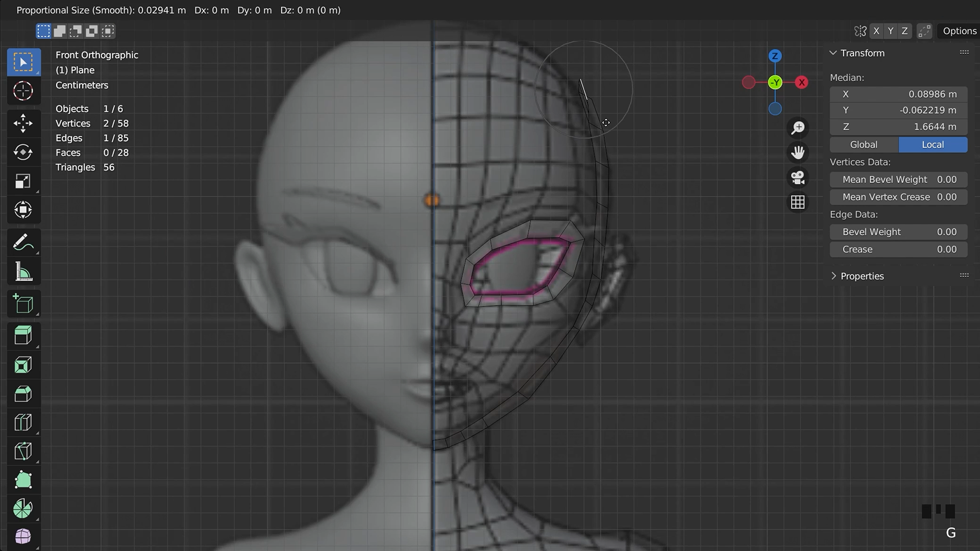This screenshot has height=551, width=980.
Task: Open the Options dropdown
Action: [x=960, y=31]
